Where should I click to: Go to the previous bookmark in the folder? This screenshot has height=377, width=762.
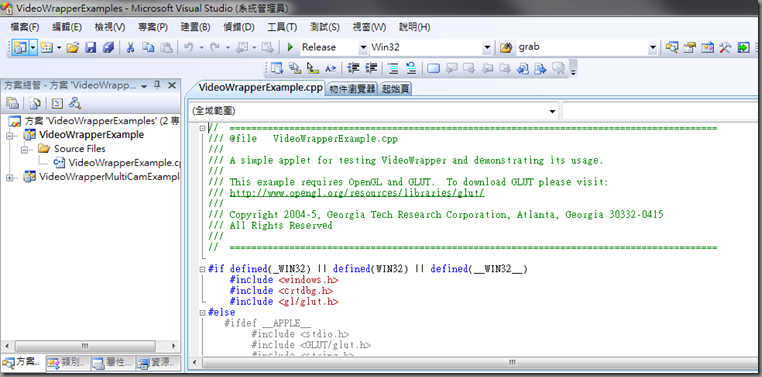pyautogui.click(x=487, y=69)
